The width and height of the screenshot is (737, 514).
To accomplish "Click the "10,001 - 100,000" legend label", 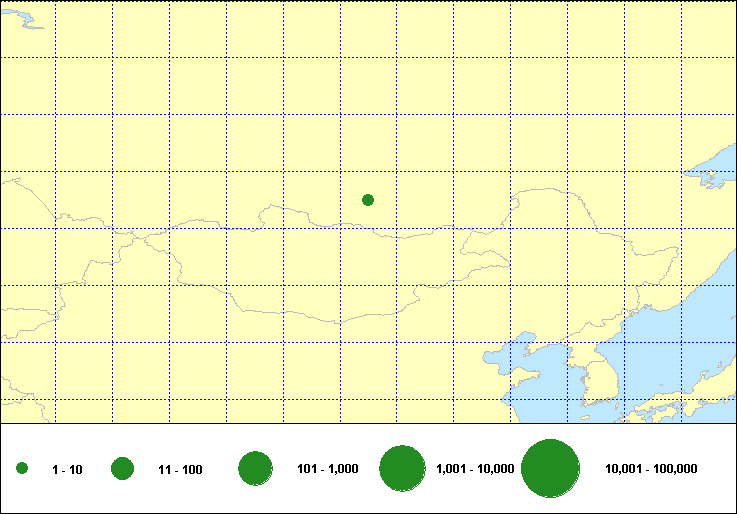I will [651, 469].
